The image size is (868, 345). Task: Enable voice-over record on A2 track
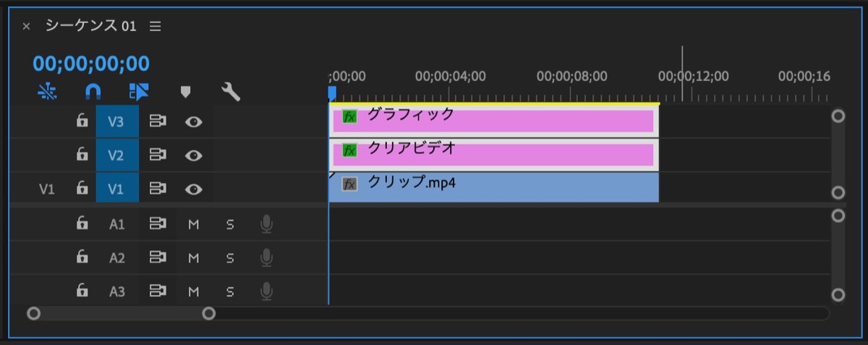266,258
